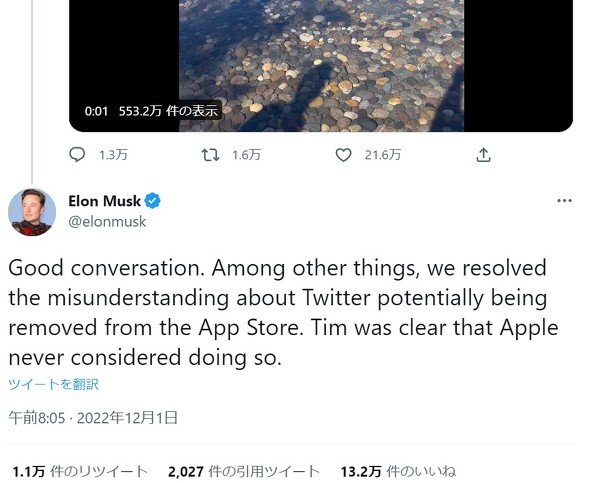
Task: View the 13.2万 件のいいね list
Action: [398, 471]
